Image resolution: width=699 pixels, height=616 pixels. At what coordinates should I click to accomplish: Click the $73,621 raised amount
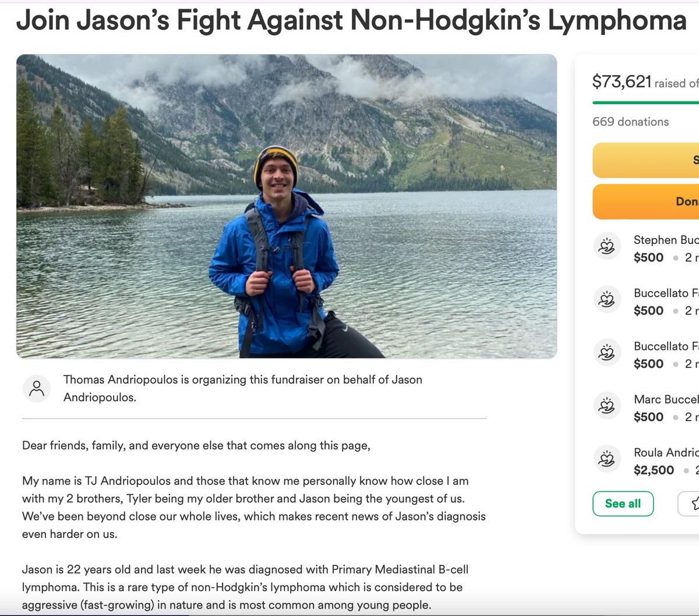pos(622,82)
